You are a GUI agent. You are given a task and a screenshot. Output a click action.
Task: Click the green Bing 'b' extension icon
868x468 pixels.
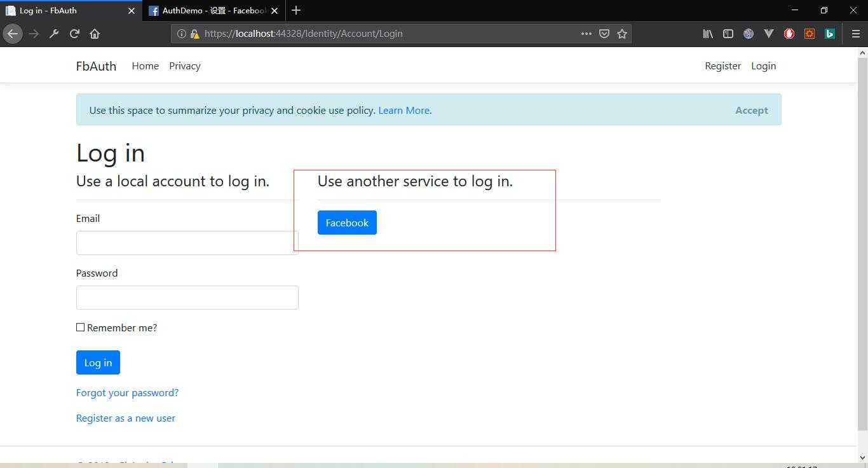pyautogui.click(x=830, y=34)
